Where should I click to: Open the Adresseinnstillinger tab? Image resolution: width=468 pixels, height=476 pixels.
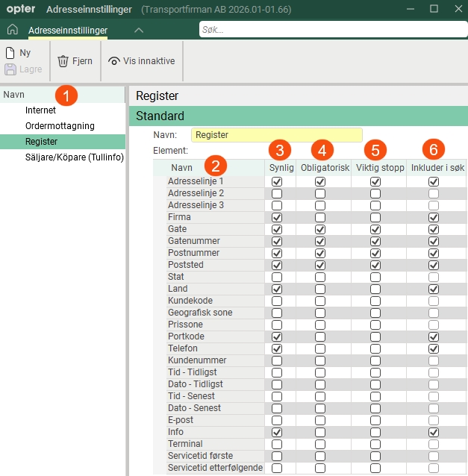(x=68, y=31)
